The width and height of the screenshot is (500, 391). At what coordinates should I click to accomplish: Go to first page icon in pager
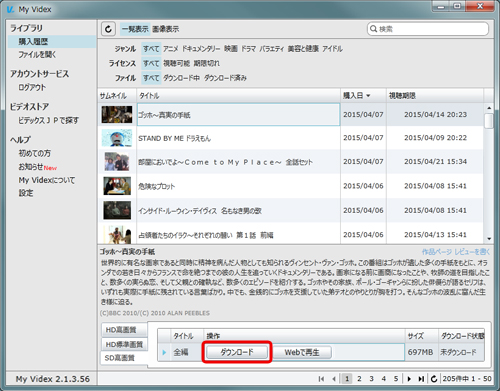[x=321, y=379]
